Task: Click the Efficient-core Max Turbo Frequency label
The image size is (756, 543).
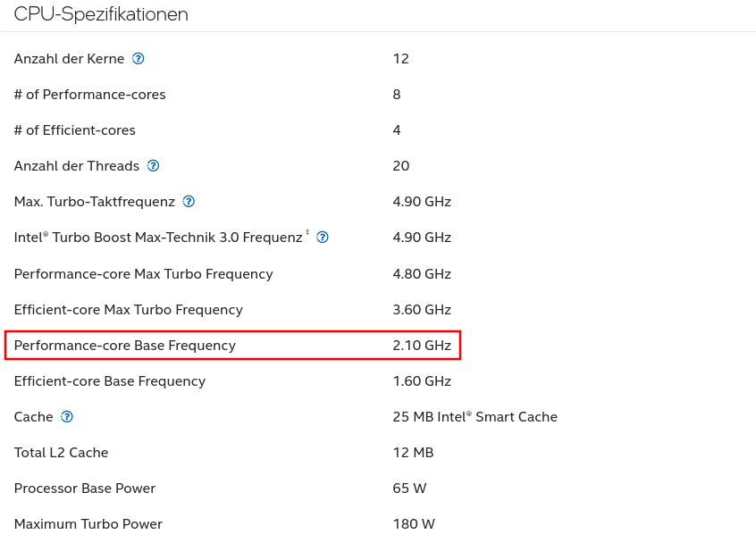Action: [x=129, y=310]
